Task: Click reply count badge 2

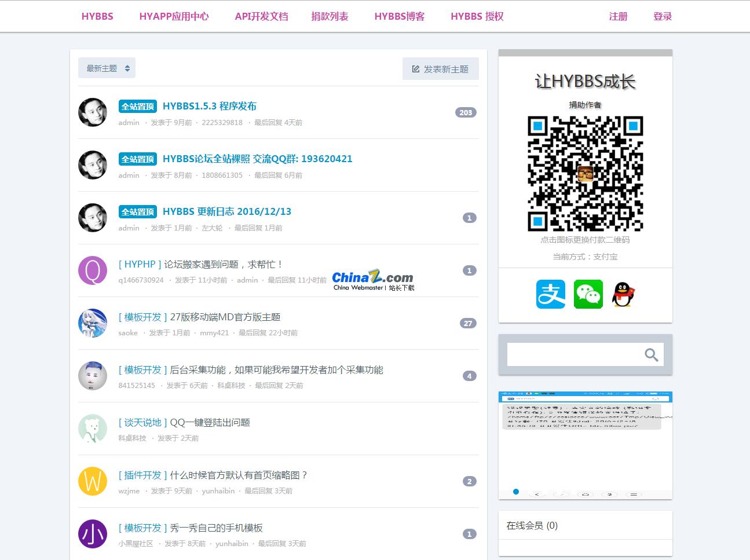Action: [470, 481]
